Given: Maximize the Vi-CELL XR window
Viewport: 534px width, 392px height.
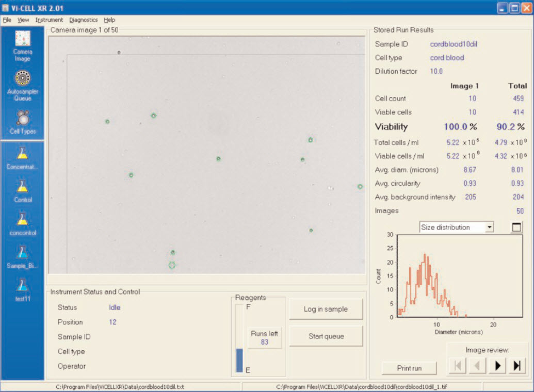Looking at the screenshot, I should [x=514, y=8].
